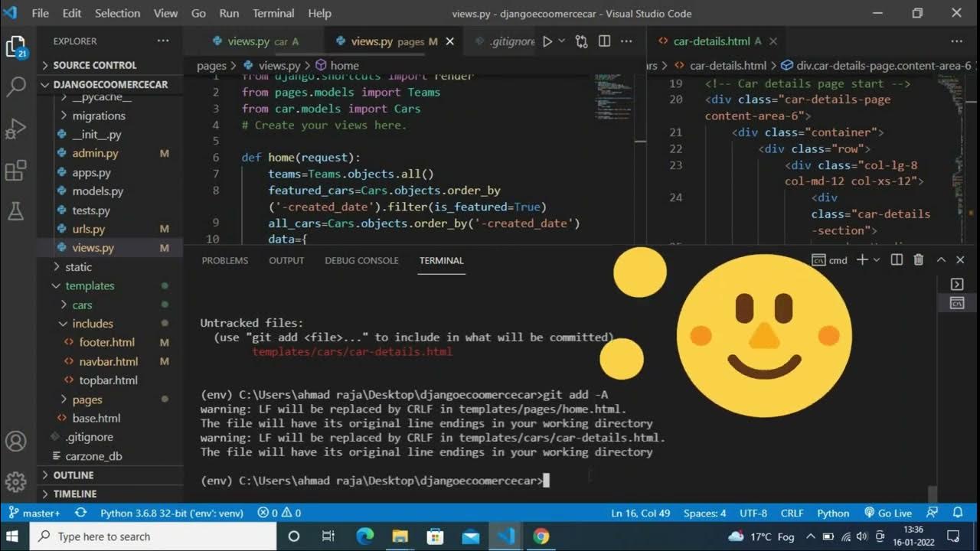Image resolution: width=980 pixels, height=551 pixels.
Task: Open the Manage gear in activity bar
Action: click(16, 481)
